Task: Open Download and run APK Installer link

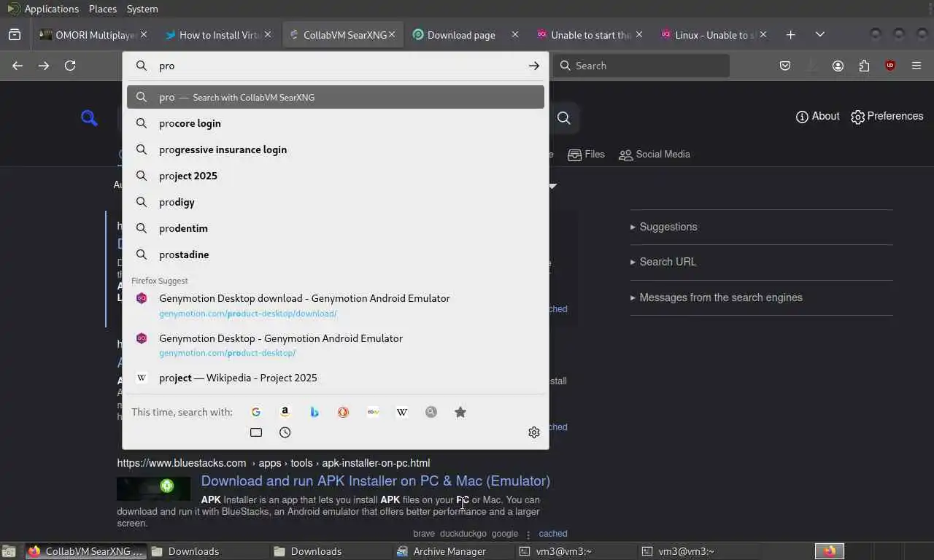Action: (376, 481)
